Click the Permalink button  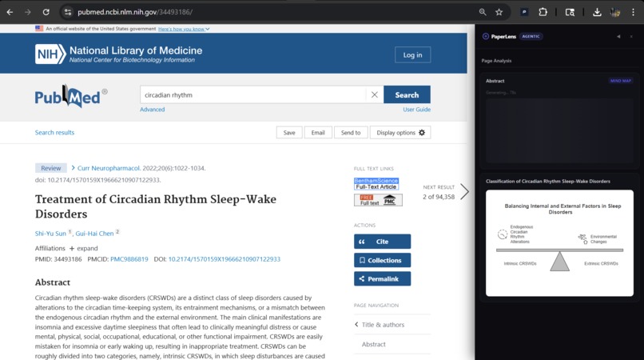point(382,278)
